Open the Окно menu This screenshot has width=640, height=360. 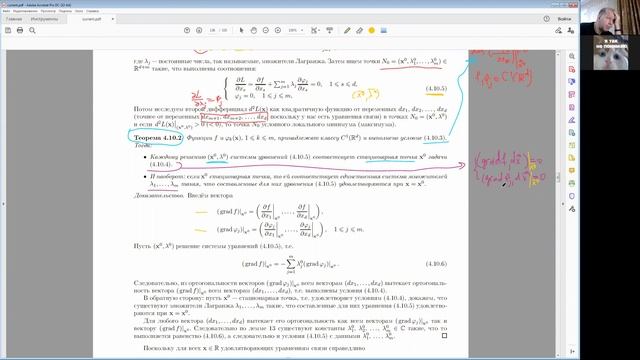pos(79,11)
